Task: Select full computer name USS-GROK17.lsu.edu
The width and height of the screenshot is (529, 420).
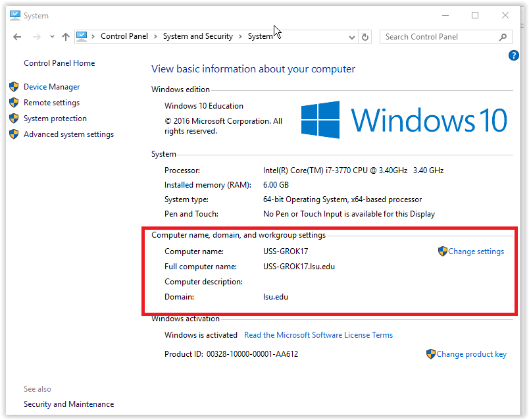Action: click(x=299, y=267)
